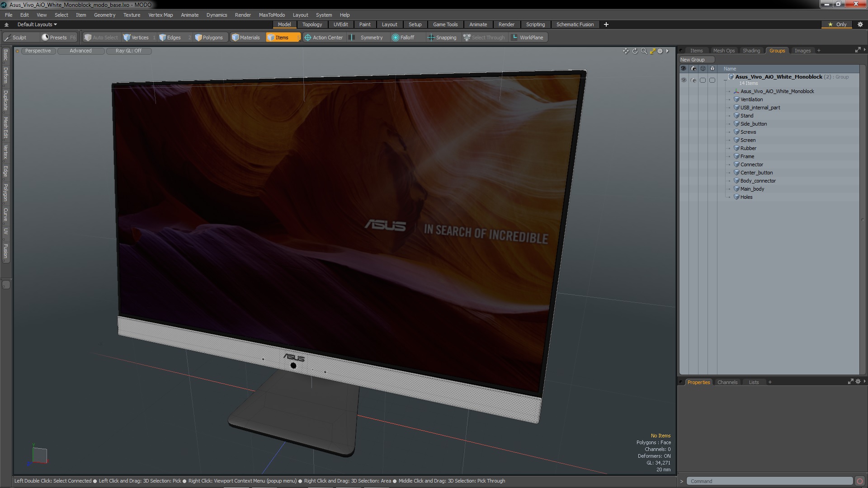868x488 pixels.
Task: Switch to the Mesh Ops tab
Action: [724, 51]
